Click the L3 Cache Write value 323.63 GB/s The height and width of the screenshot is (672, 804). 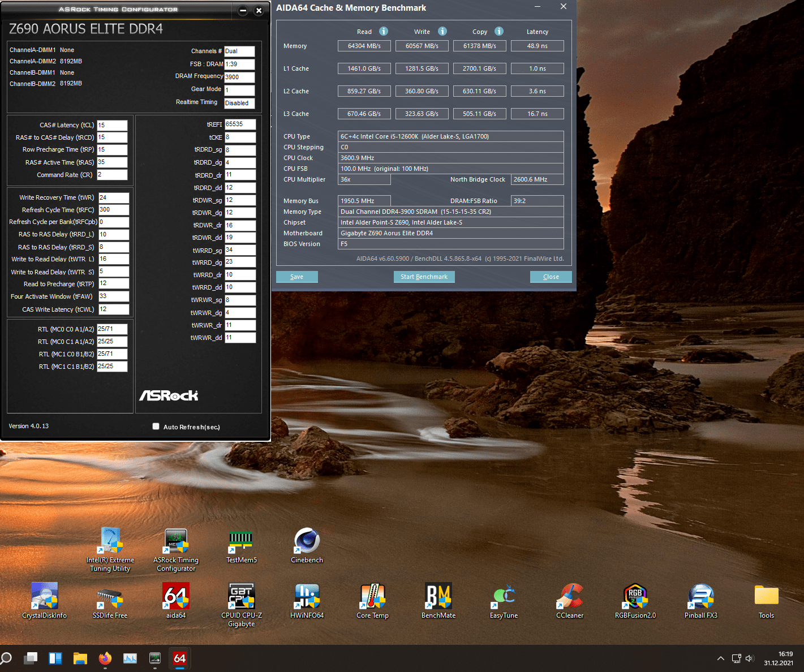(x=422, y=114)
